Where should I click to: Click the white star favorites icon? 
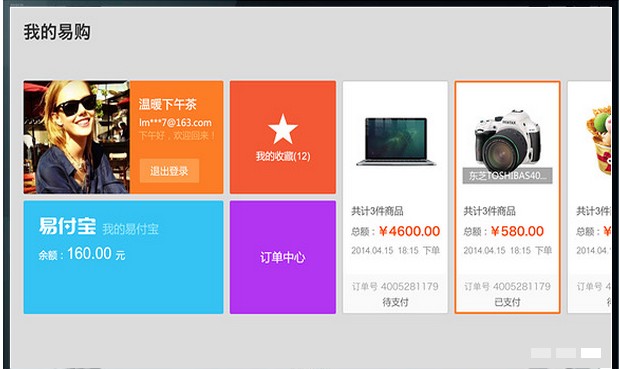coord(283,129)
